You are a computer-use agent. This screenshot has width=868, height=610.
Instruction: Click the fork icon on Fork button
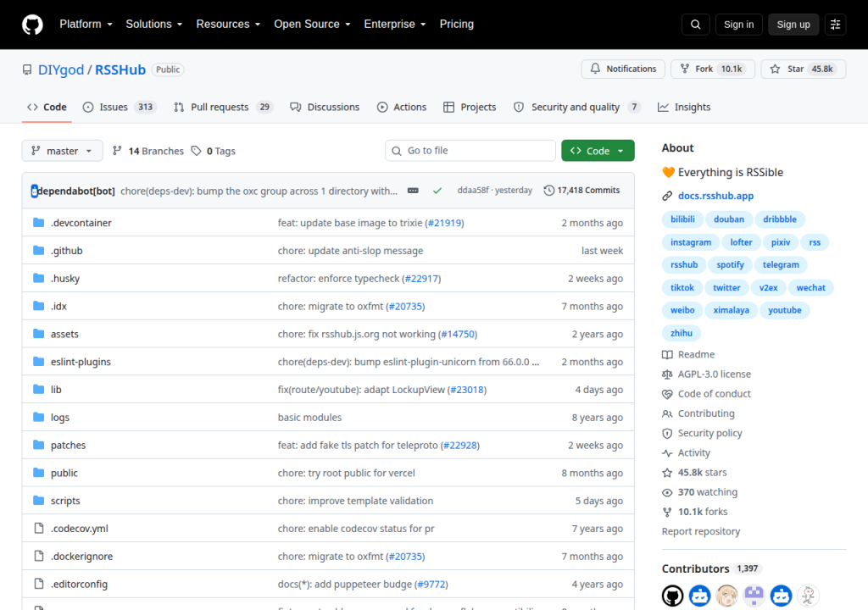click(x=685, y=69)
